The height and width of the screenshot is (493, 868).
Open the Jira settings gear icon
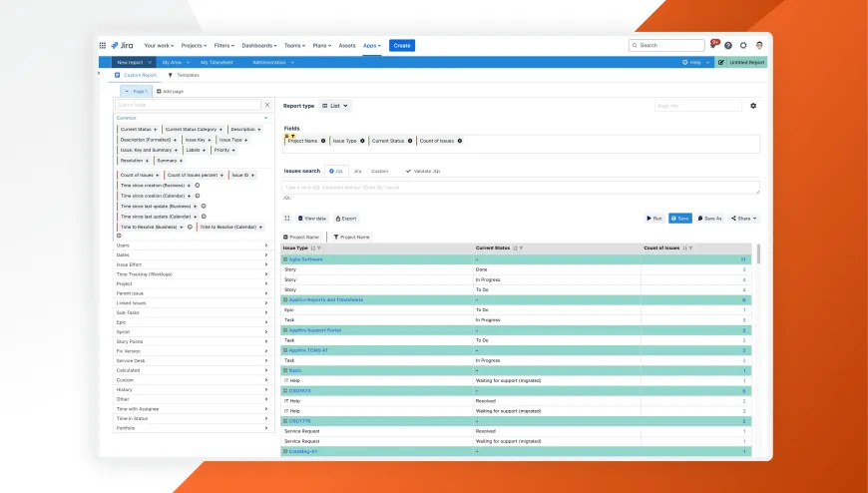(743, 46)
